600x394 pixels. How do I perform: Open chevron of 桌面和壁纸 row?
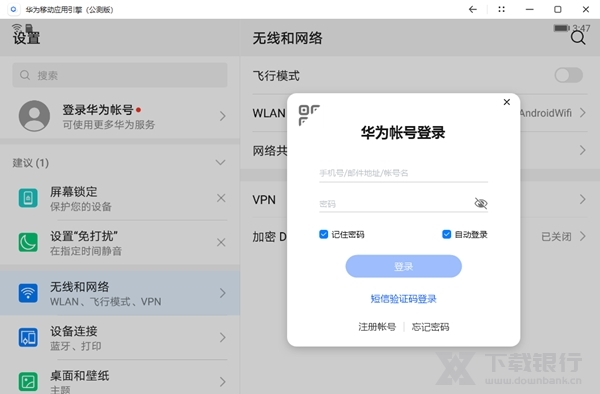pos(223,381)
